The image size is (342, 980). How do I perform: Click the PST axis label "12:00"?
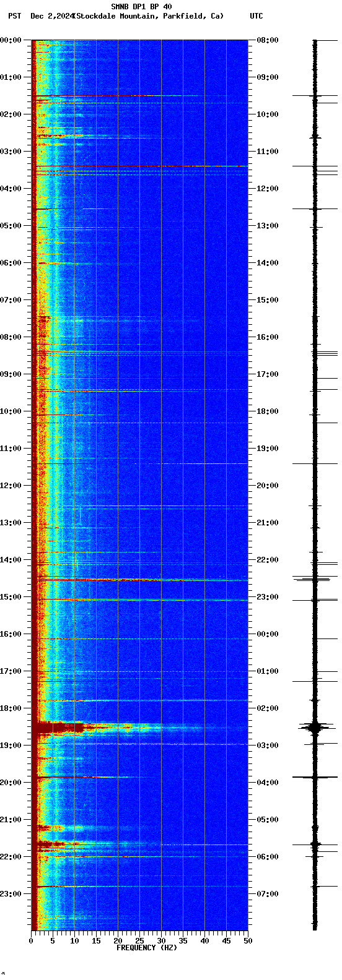click(11, 486)
